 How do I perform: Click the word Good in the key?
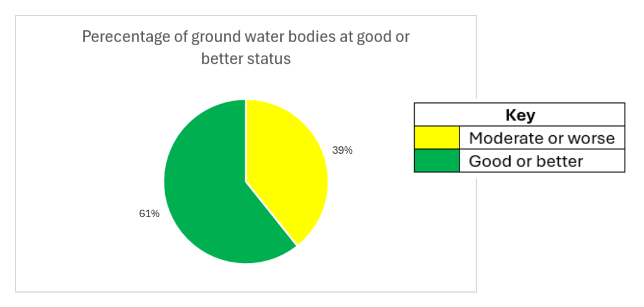(x=487, y=161)
